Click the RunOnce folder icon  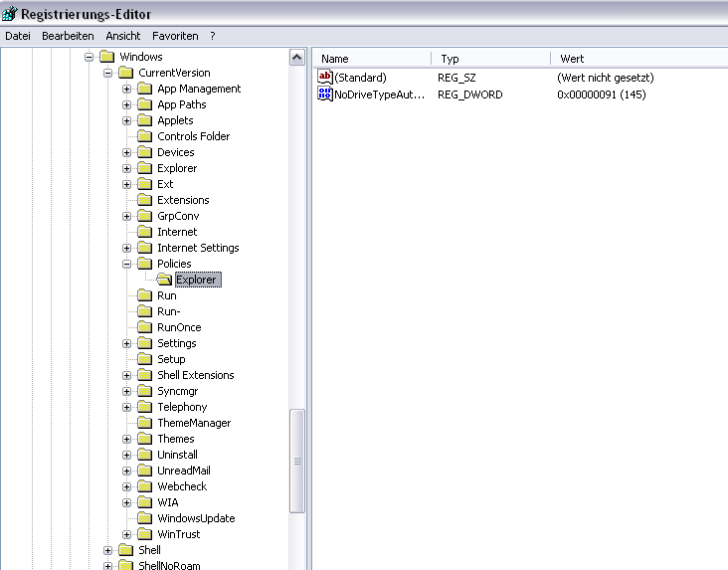tap(145, 327)
